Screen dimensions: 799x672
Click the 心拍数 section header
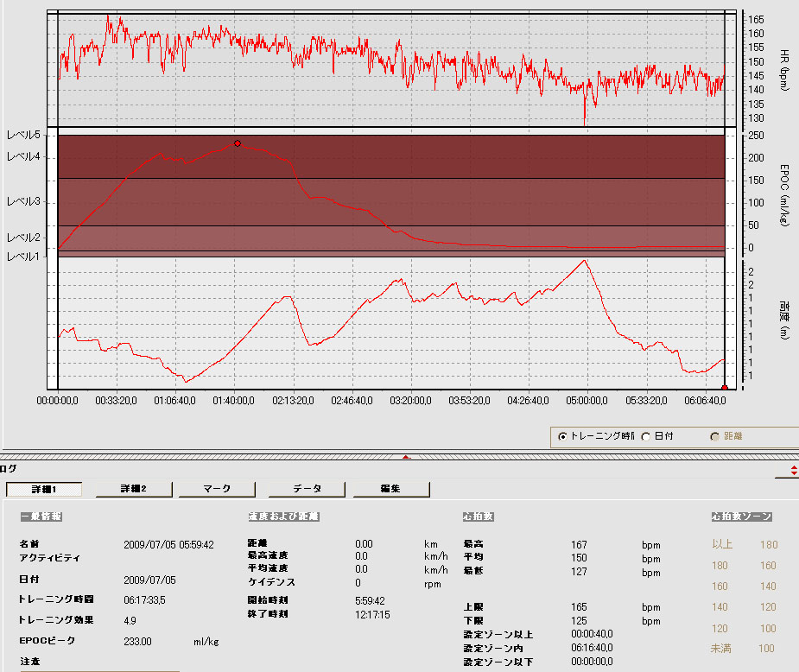pos(478,517)
